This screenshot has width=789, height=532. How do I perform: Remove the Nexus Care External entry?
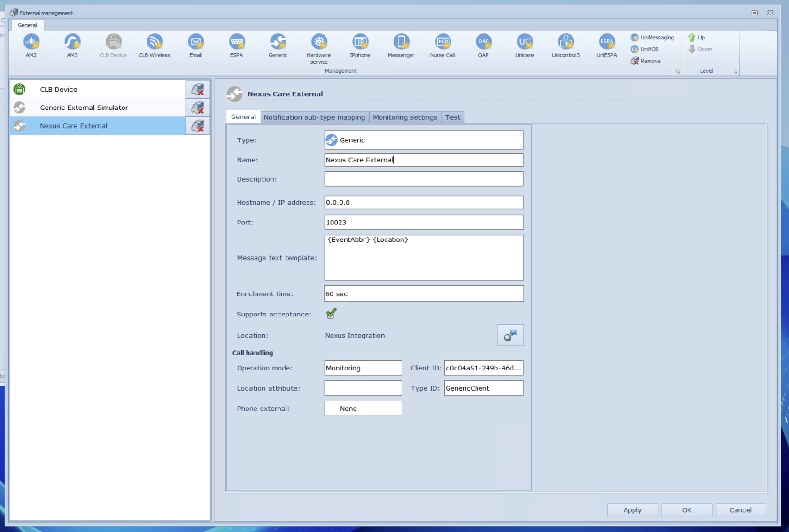pyautogui.click(x=198, y=126)
